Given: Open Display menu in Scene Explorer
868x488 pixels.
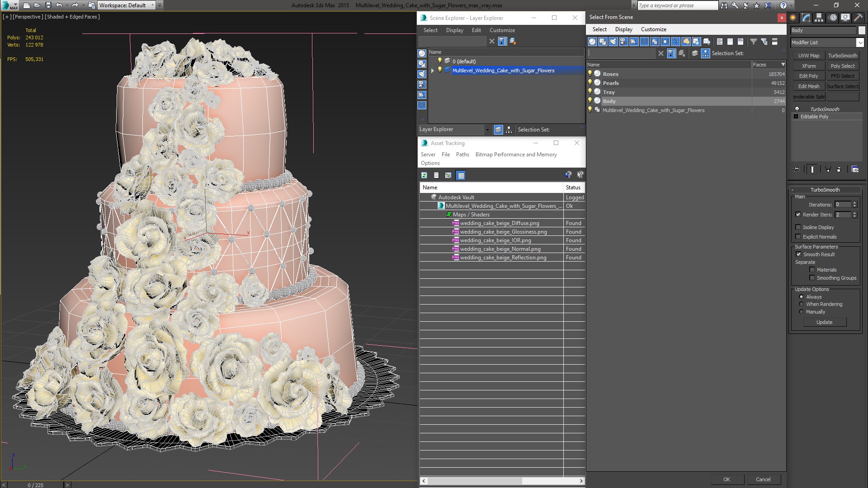Looking at the screenshot, I should [454, 30].
